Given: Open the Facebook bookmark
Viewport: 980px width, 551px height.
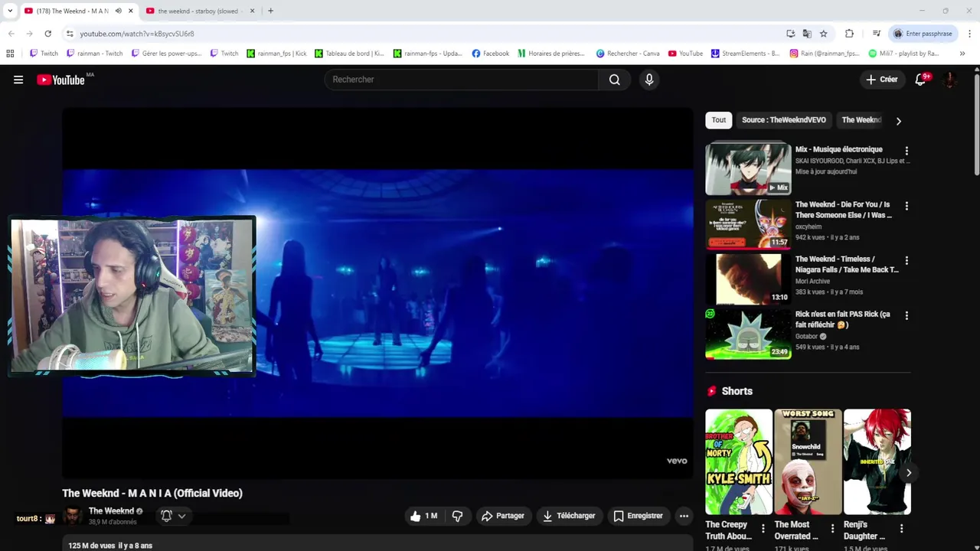Looking at the screenshot, I should click(x=490, y=54).
